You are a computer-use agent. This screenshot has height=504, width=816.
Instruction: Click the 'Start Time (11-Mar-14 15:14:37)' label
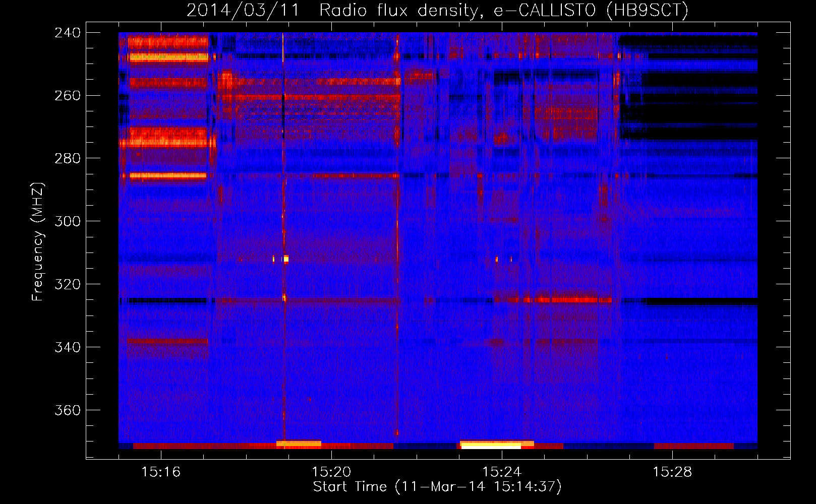(437, 487)
